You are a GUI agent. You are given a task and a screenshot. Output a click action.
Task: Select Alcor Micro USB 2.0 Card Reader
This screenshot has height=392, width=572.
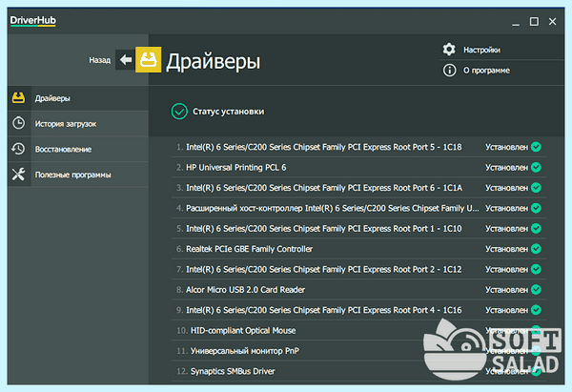click(358, 289)
